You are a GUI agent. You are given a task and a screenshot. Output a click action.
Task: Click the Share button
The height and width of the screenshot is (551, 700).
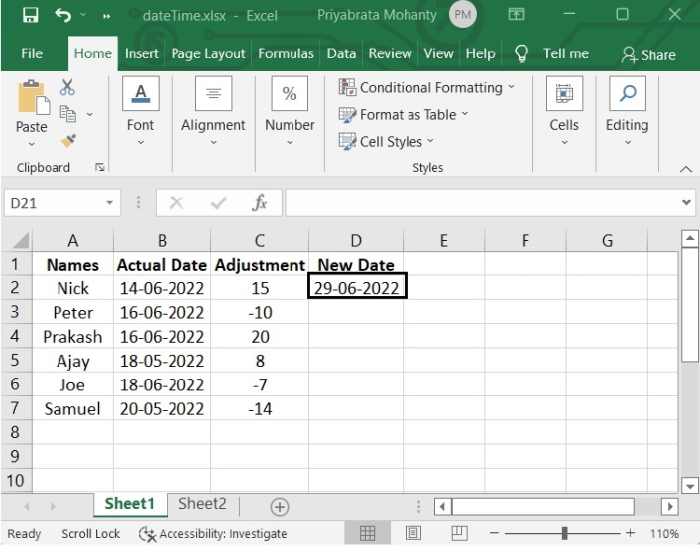point(648,54)
